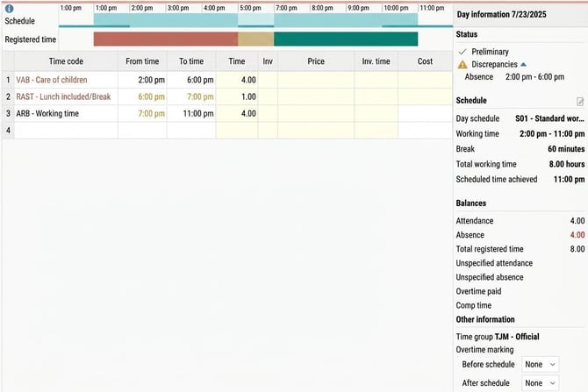Click the Overtime paid label

click(x=478, y=291)
